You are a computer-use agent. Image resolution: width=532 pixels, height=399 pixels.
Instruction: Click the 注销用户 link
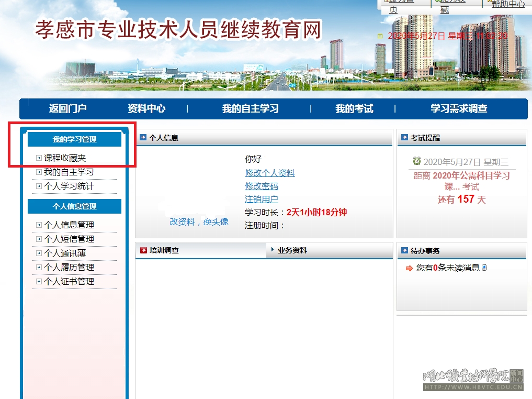(x=262, y=199)
